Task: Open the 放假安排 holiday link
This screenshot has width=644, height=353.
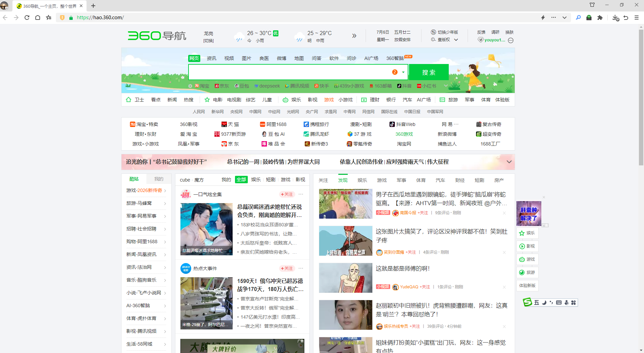Action: pyautogui.click(x=402, y=40)
